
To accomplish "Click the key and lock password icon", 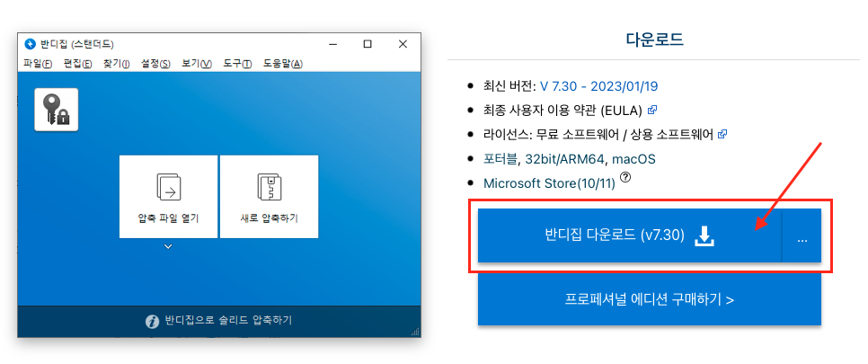I will [57, 110].
